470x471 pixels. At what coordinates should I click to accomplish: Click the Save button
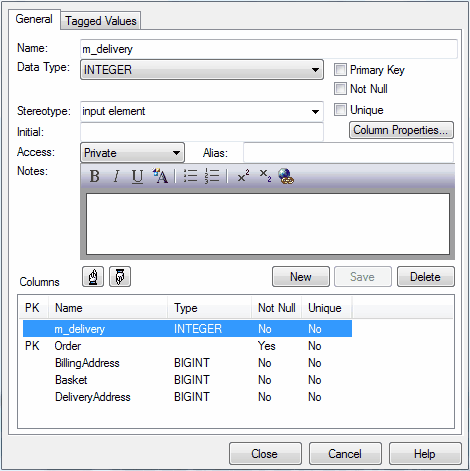pyautogui.click(x=363, y=277)
